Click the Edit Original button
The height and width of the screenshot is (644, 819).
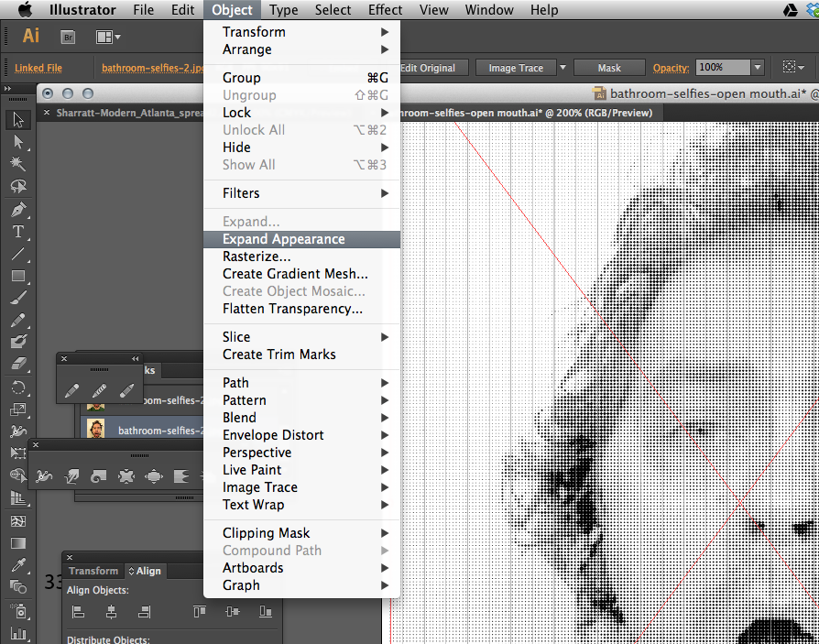click(x=430, y=68)
